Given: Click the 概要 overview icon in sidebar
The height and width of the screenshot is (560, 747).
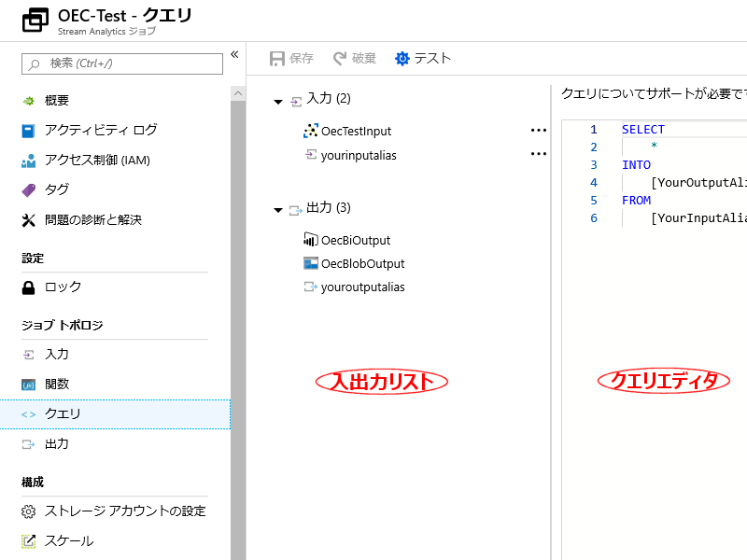Looking at the screenshot, I should pos(29,101).
